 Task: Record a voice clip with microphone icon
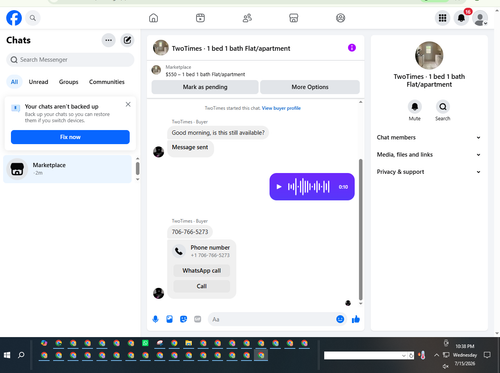(155, 319)
